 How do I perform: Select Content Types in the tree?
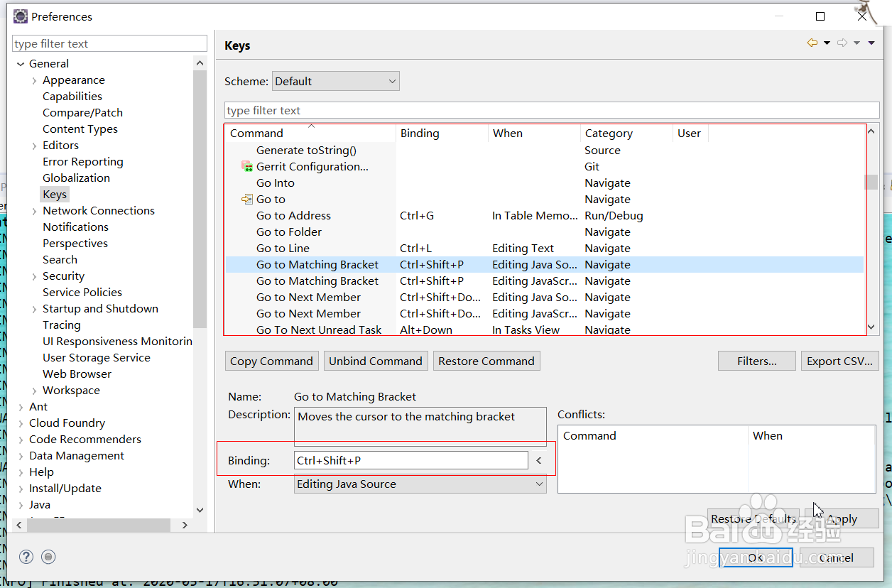pos(80,129)
